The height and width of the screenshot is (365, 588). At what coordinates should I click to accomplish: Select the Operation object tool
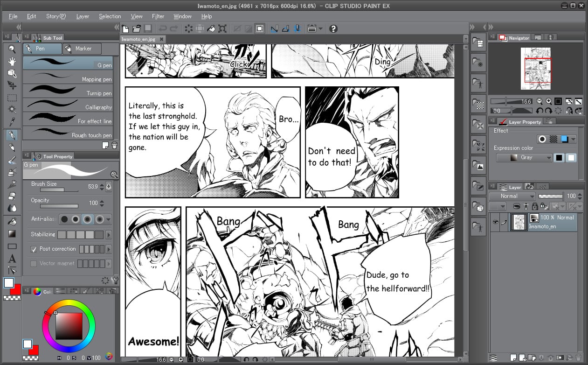12,73
